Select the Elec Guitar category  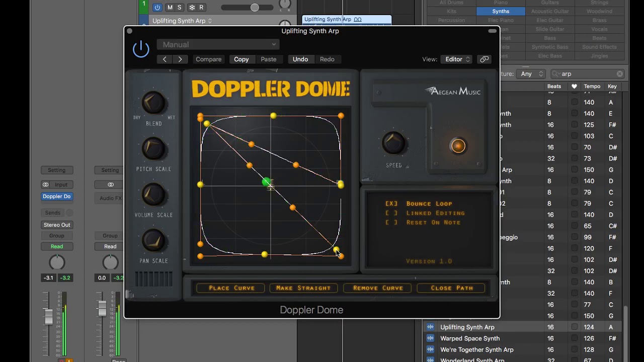(x=550, y=20)
